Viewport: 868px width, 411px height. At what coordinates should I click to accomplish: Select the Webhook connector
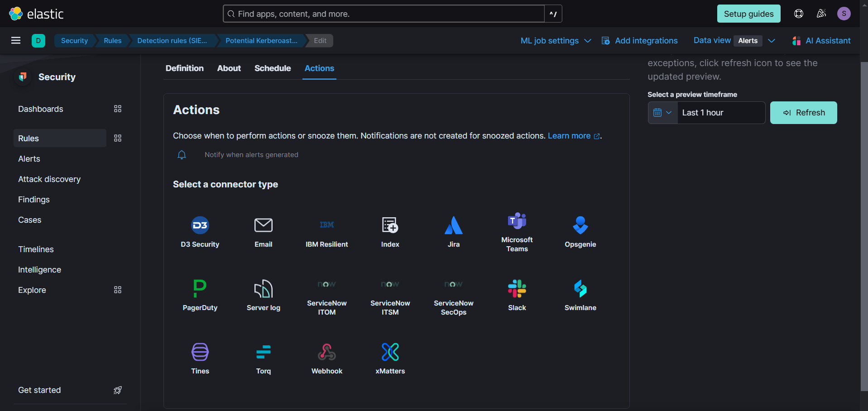click(x=327, y=358)
